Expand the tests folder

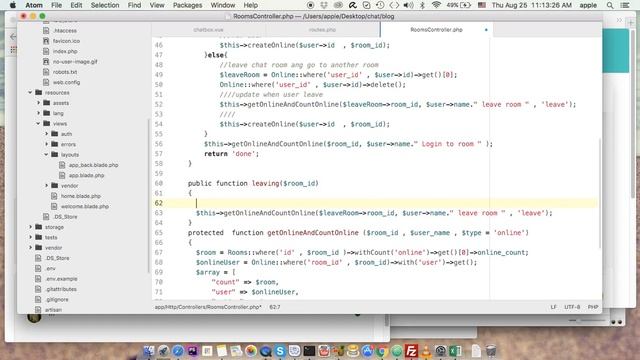click(30, 237)
